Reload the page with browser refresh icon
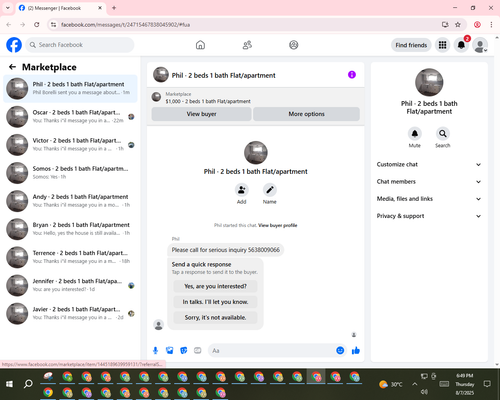 point(37,25)
